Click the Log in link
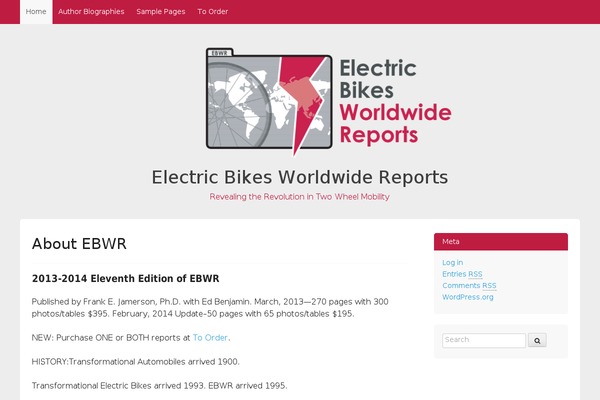The height and width of the screenshot is (400, 600). coord(453,263)
